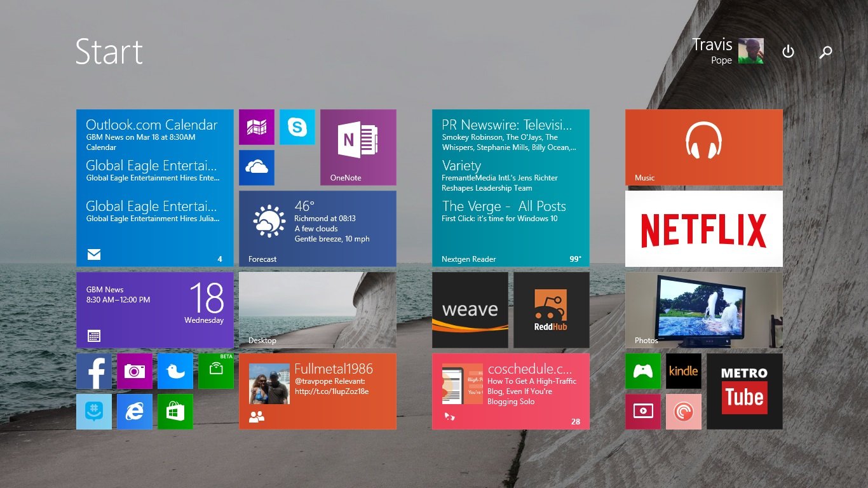
Task: Open the pink coschedule article tile
Action: pyautogui.click(x=511, y=391)
